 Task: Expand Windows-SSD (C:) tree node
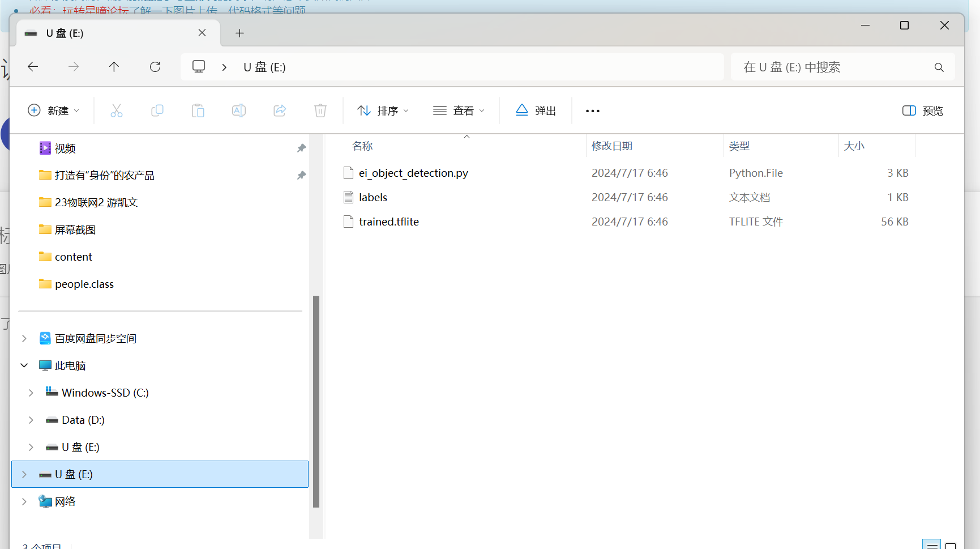[x=31, y=393]
